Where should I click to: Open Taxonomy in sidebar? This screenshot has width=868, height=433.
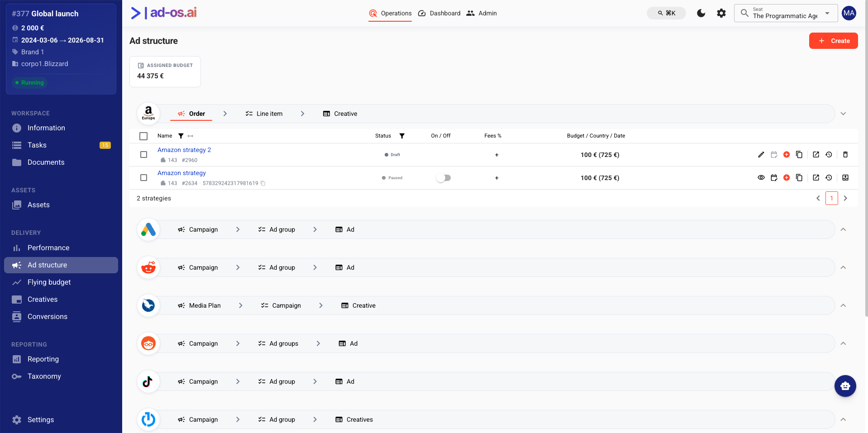point(61,376)
